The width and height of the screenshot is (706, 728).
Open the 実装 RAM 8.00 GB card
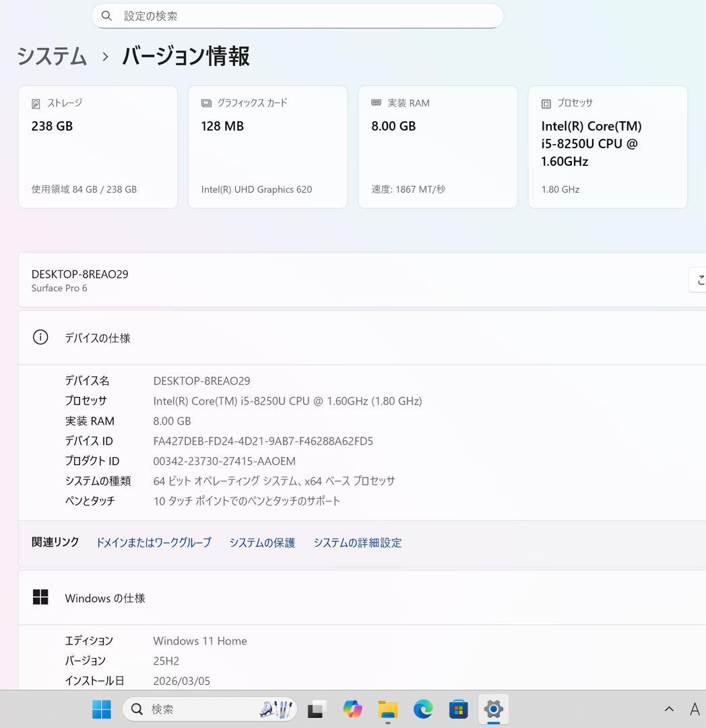click(x=438, y=147)
